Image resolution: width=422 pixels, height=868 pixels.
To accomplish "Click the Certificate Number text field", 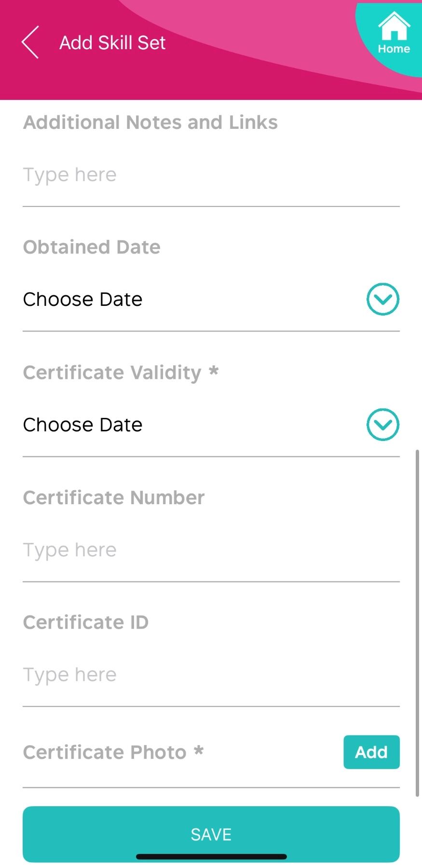I will point(211,550).
